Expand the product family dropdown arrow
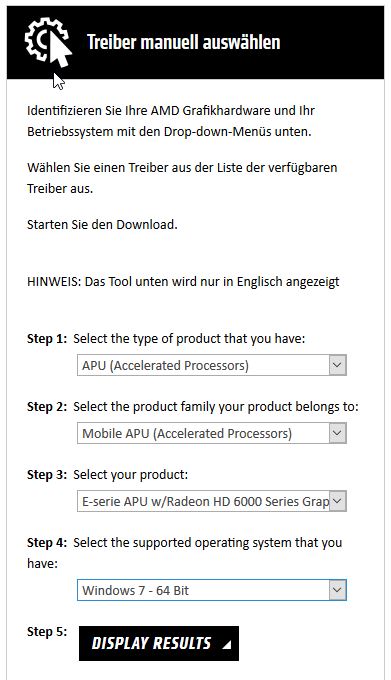391x680 pixels. click(x=337, y=433)
